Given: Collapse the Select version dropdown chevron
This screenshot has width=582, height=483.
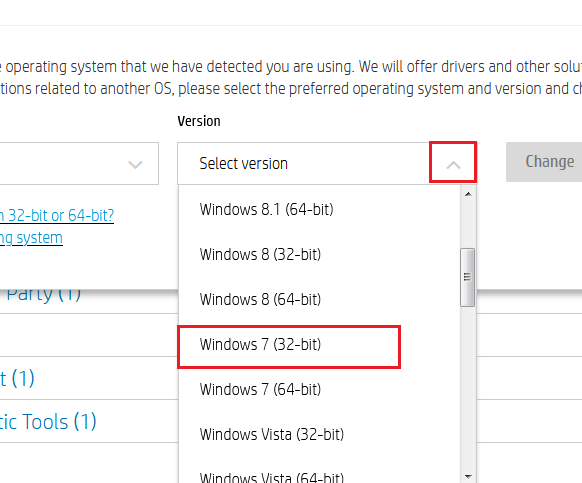Looking at the screenshot, I should coord(453,165).
